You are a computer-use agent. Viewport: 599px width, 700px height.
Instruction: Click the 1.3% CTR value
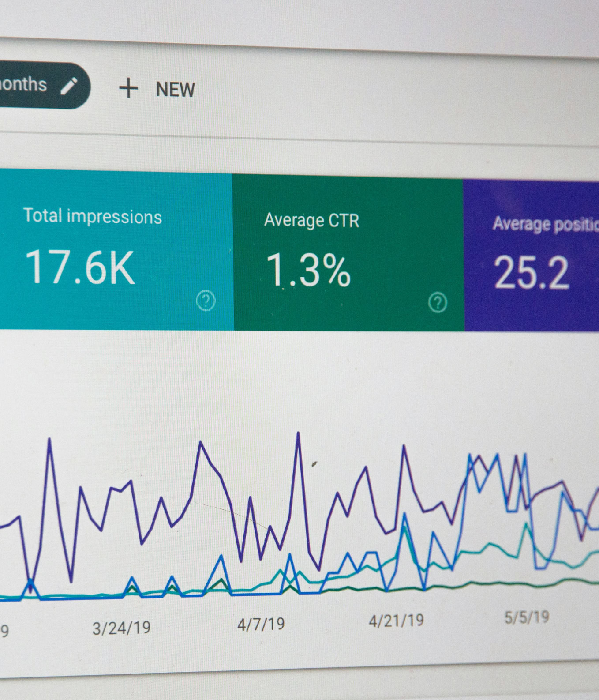pos(308,270)
